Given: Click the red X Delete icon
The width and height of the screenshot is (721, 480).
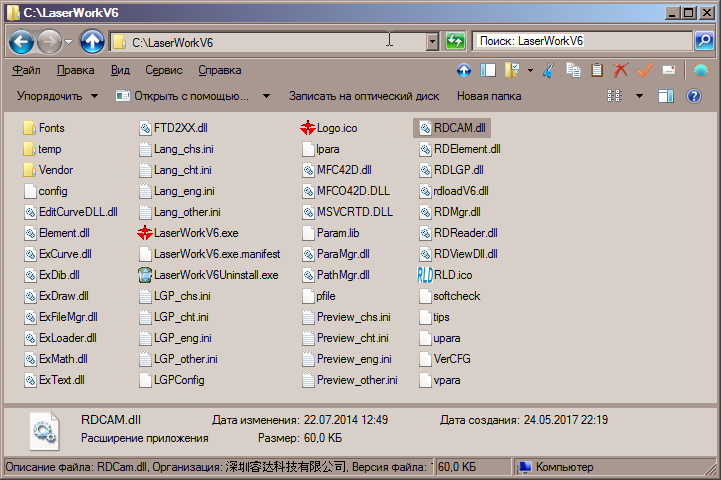Looking at the screenshot, I should pos(621,70).
